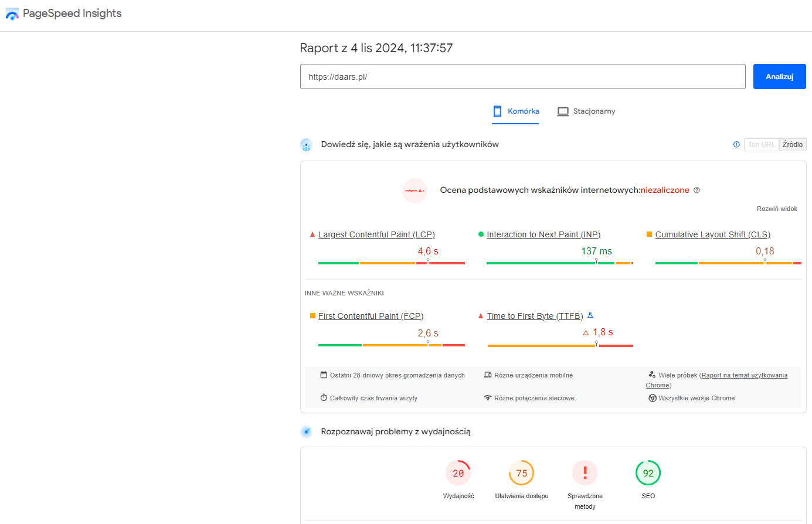This screenshot has width=812, height=524.
Task: Click the Wi-Fi icon for network connections
Action: pos(488,398)
